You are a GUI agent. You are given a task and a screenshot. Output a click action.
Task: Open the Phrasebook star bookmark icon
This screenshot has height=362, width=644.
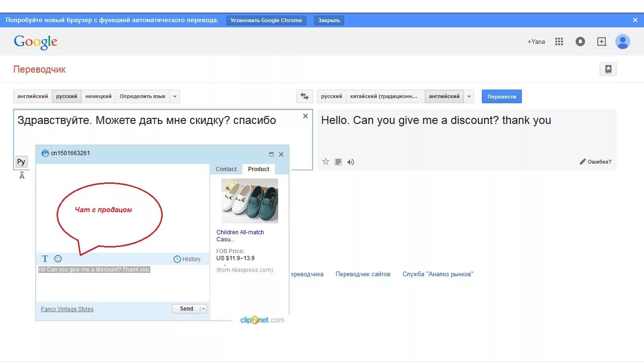tap(608, 69)
